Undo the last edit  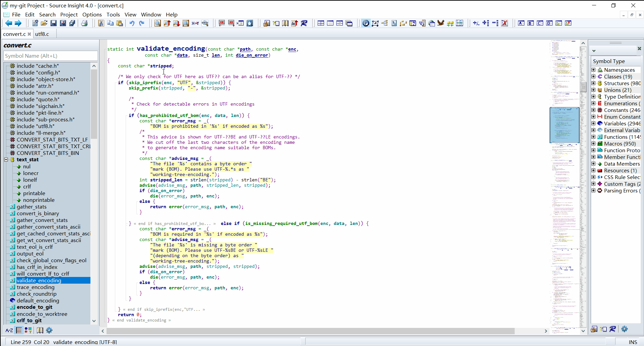click(132, 23)
